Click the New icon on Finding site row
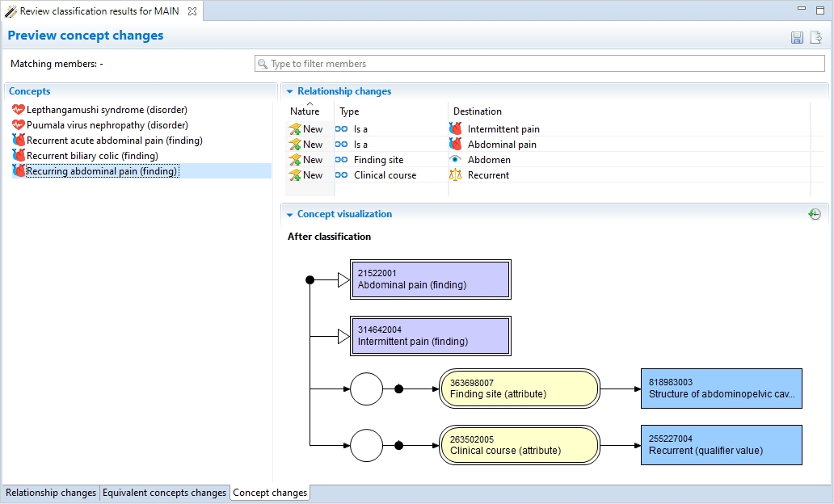This screenshot has width=834, height=504. [x=295, y=160]
